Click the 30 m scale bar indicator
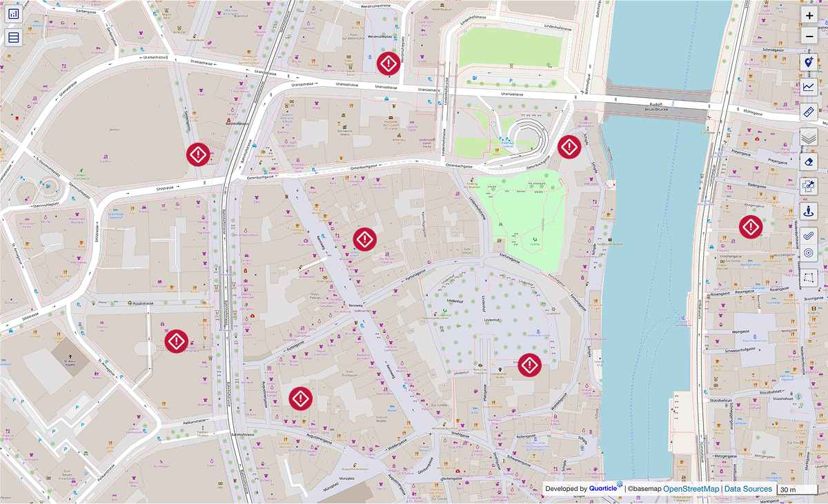The image size is (828, 504). pyautogui.click(x=789, y=489)
